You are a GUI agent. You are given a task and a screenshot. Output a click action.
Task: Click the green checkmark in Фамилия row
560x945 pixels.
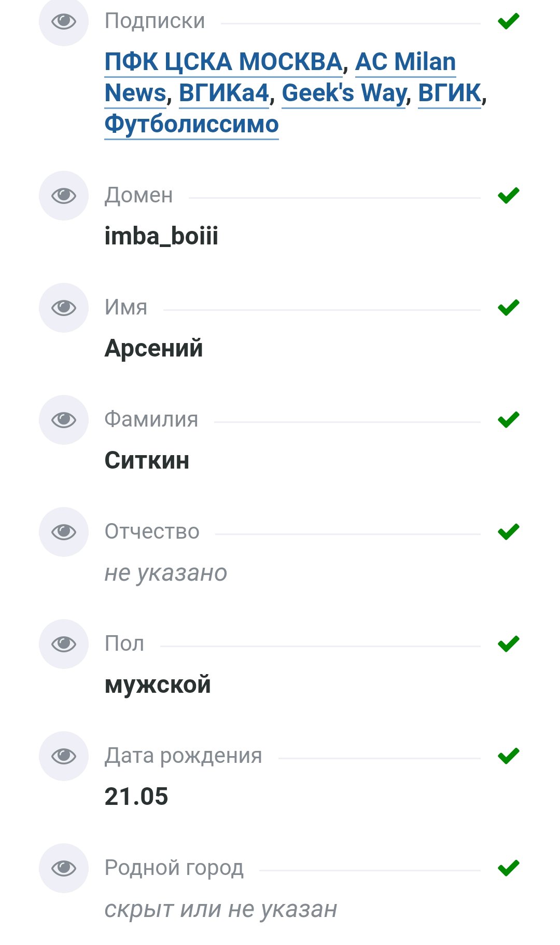point(508,420)
